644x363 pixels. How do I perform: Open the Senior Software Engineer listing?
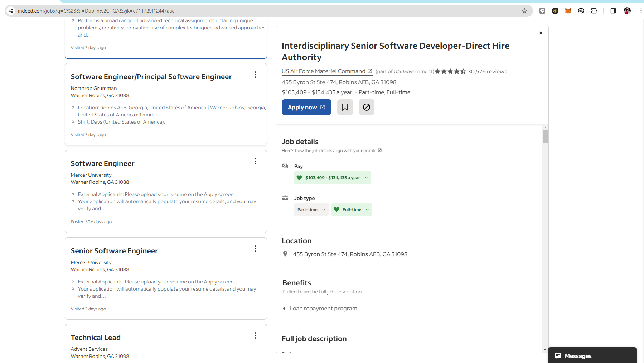pyautogui.click(x=114, y=251)
